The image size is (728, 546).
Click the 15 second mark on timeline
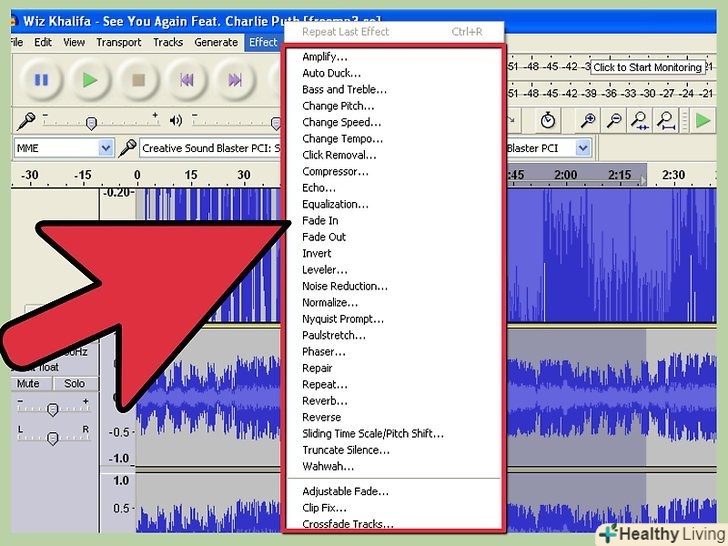191,175
